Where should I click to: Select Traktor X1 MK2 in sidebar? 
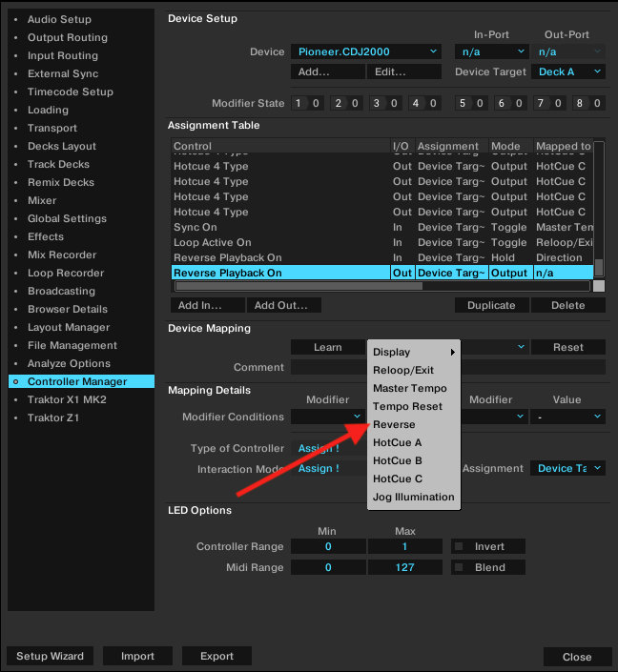point(67,399)
